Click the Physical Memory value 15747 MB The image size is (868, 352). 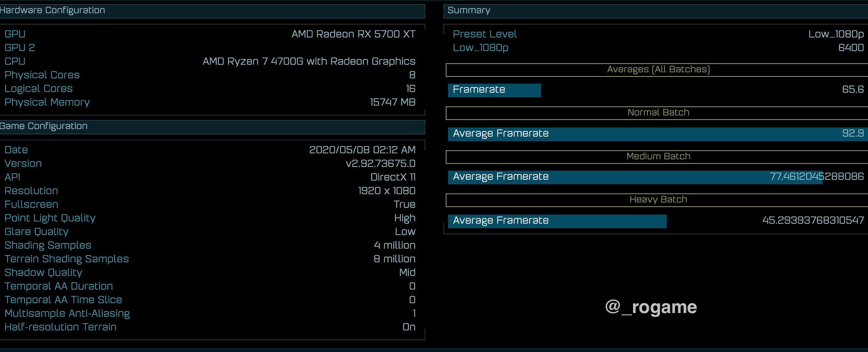tap(392, 102)
